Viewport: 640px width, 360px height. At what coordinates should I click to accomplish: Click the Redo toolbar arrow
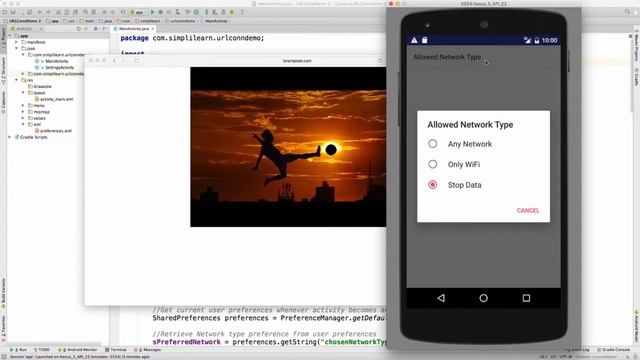(48, 12)
